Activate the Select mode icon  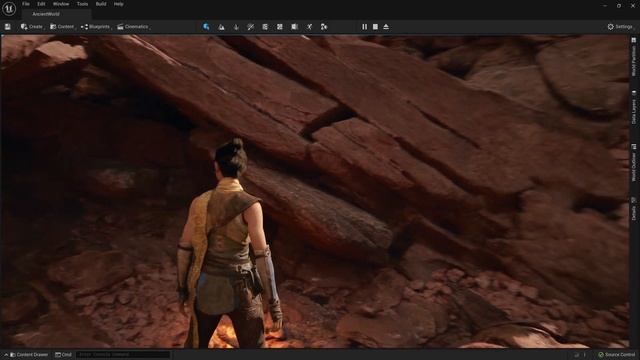coord(206,27)
